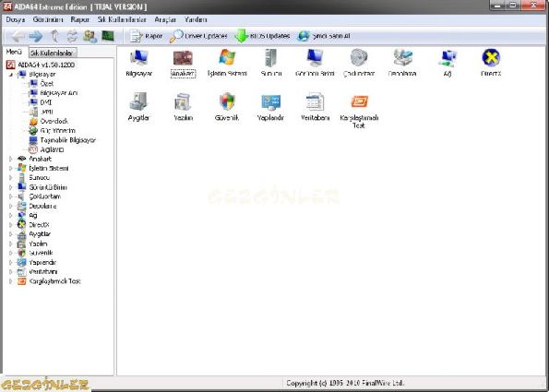
Task: Open Yazılım icon in main pane
Action: [183, 107]
